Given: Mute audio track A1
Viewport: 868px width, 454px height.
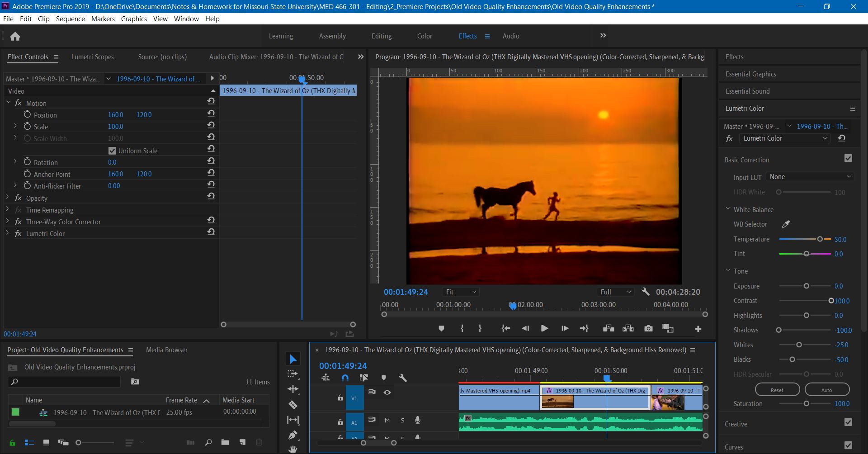Looking at the screenshot, I should 387,421.
